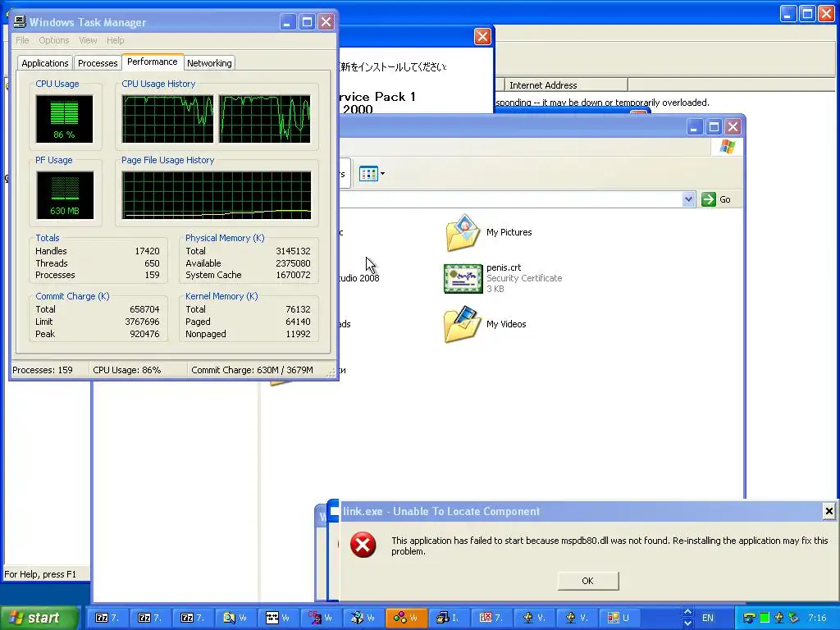Show the previous taskbar row with up arrow
840x630 pixels.
(x=688, y=612)
